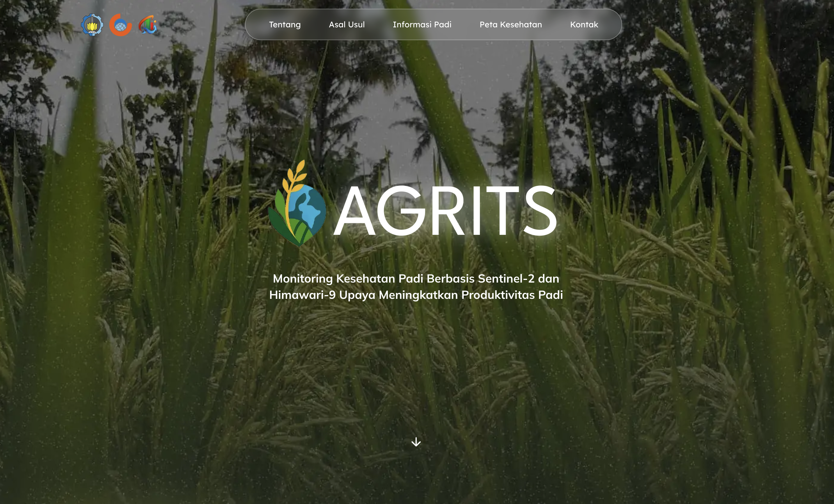Go to Asal Usul in navbar

pos(347,25)
